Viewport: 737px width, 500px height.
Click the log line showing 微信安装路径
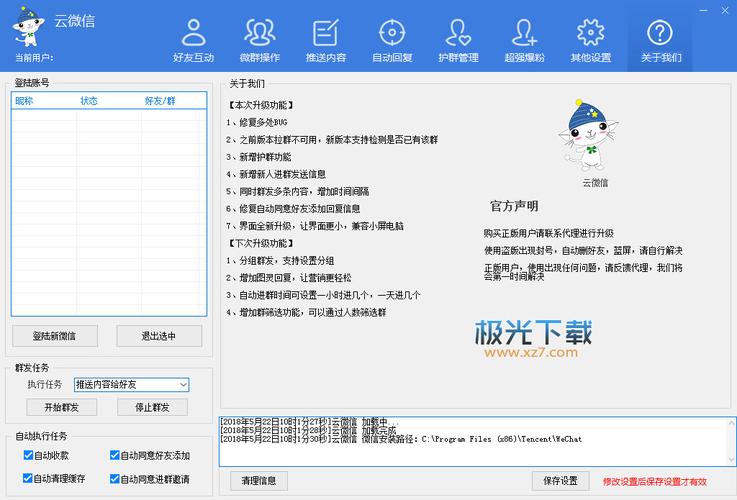401,439
